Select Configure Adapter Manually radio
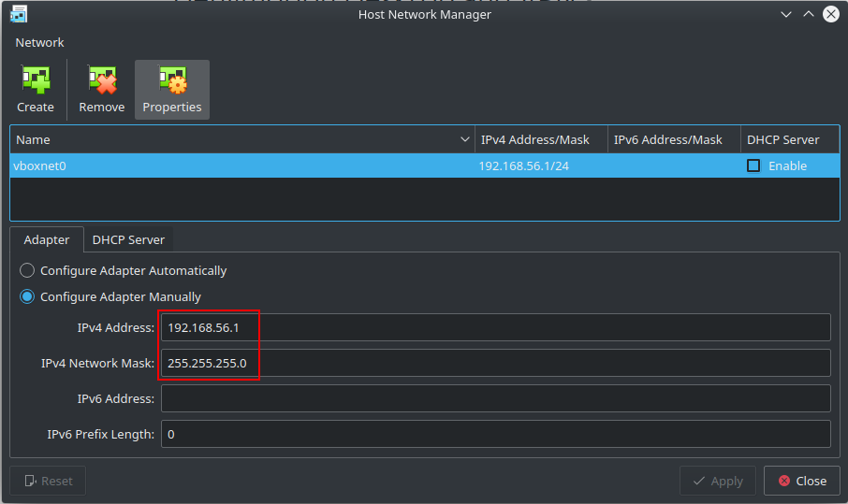848x504 pixels. tap(27, 296)
